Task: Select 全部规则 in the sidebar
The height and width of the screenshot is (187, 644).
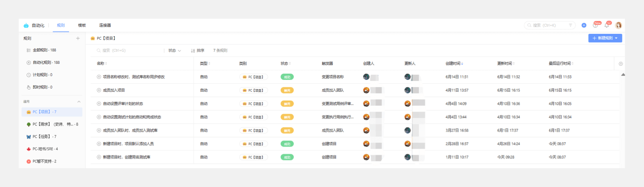Action: tap(44, 50)
